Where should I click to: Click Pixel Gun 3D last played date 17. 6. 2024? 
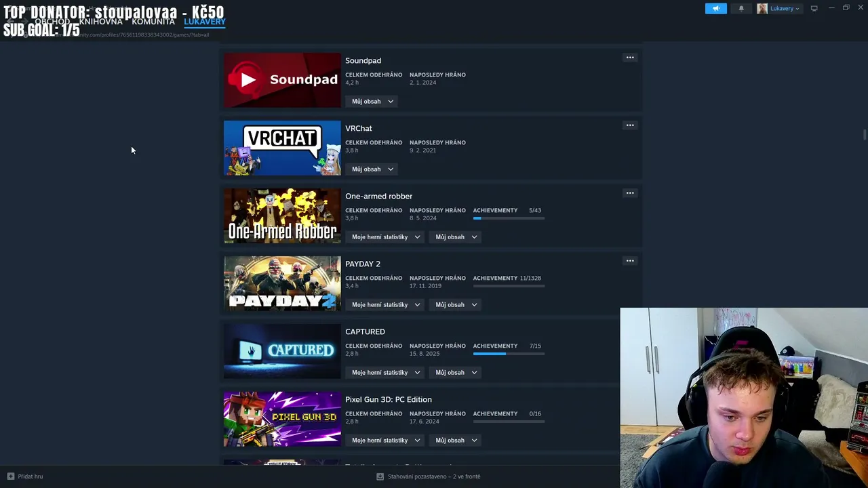[425, 422]
